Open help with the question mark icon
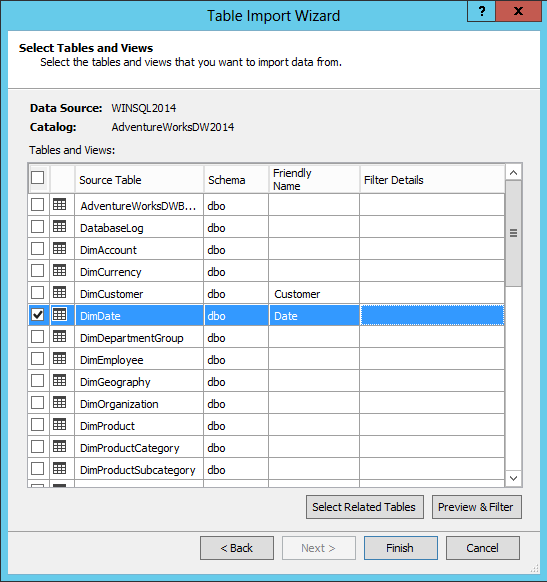Image resolution: width=547 pixels, height=582 pixels. pos(481,11)
